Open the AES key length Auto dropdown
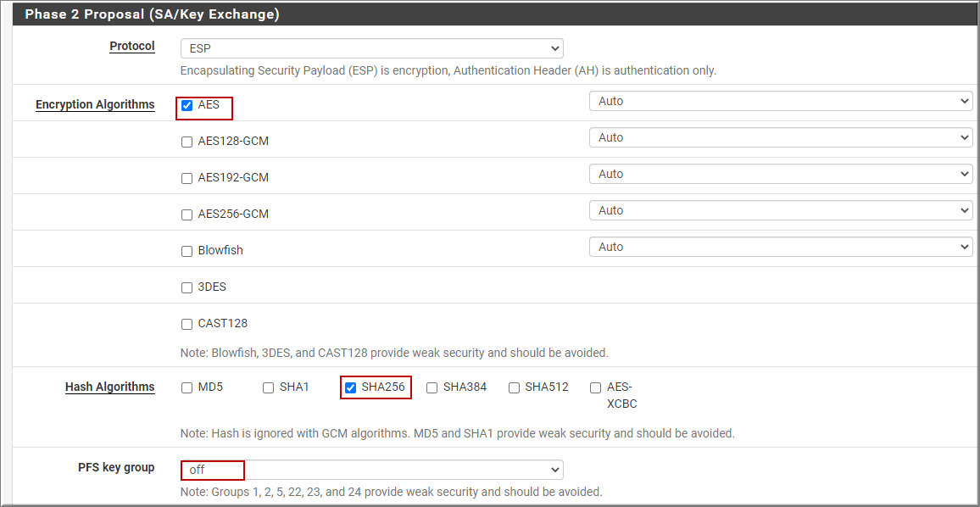 781,101
